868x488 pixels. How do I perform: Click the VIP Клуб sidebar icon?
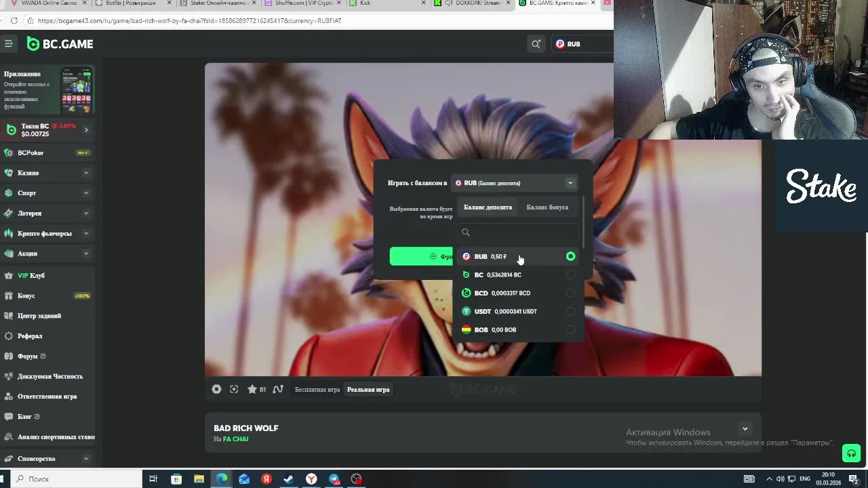(x=9, y=275)
